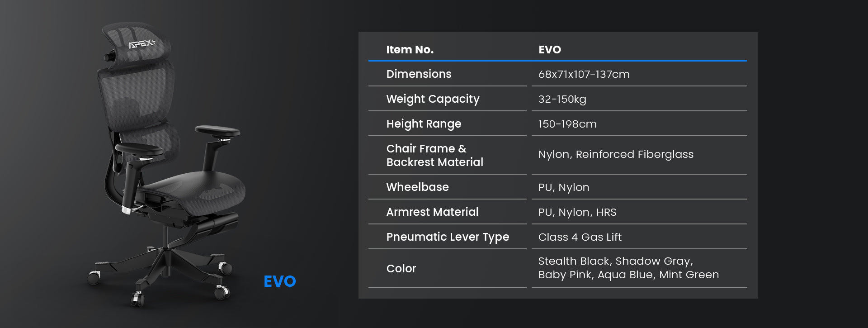Click the APEX+ logo on the headrest

click(142, 44)
